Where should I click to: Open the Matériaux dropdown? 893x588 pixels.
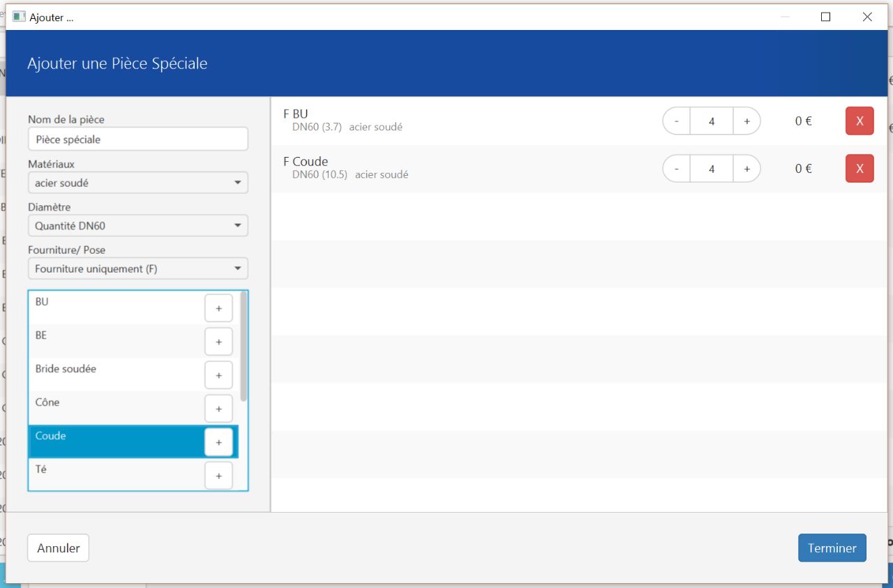(x=138, y=183)
